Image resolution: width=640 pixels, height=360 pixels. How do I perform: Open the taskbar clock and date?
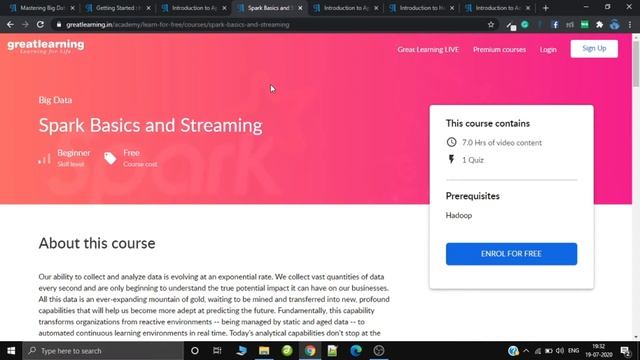(x=599, y=351)
